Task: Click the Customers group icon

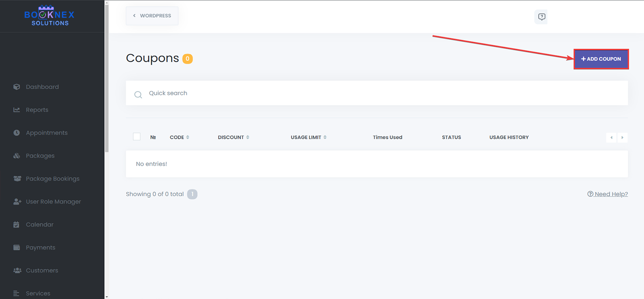Action: pos(17,270)
